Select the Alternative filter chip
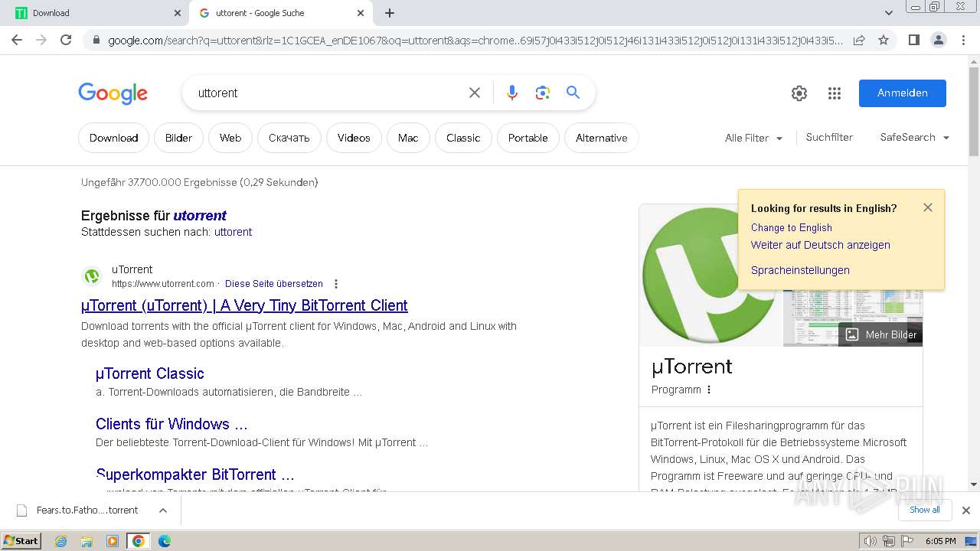The width and height of the screenshot is (980, 551). 602,138
